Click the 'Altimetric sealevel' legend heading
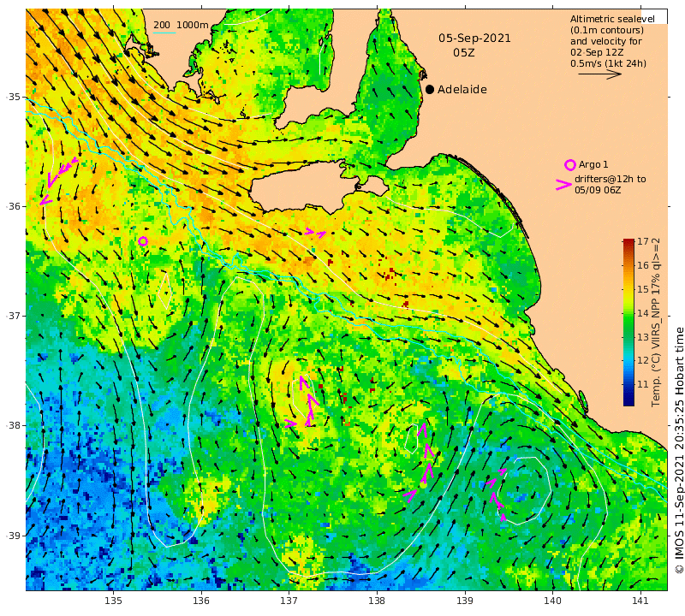This screenshot has height=616, width=685. click(x=612, y=19)
